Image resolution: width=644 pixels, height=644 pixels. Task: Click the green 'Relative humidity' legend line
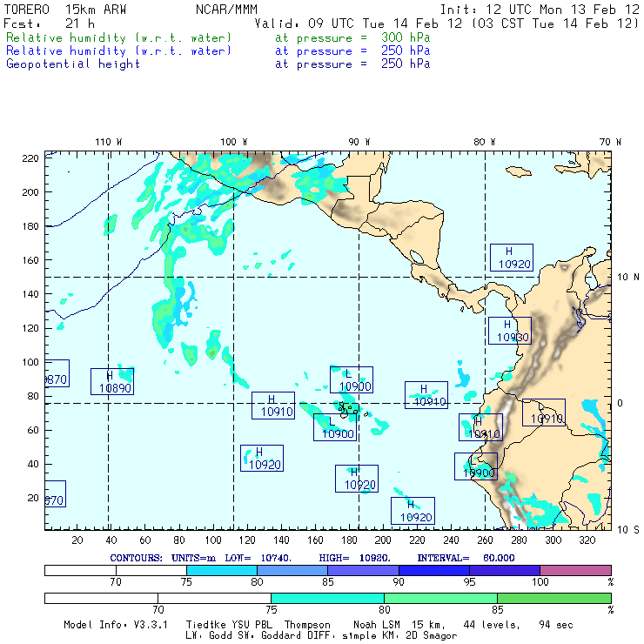pos(118,37)
